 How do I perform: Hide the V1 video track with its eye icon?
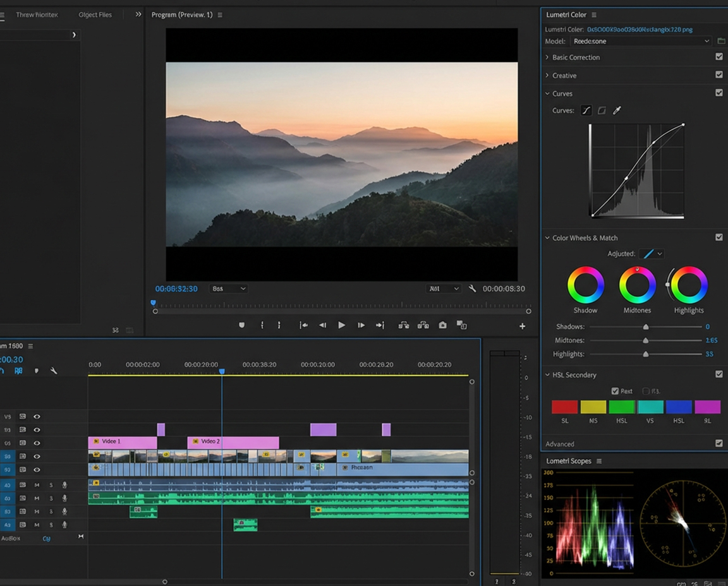(37, 469)
